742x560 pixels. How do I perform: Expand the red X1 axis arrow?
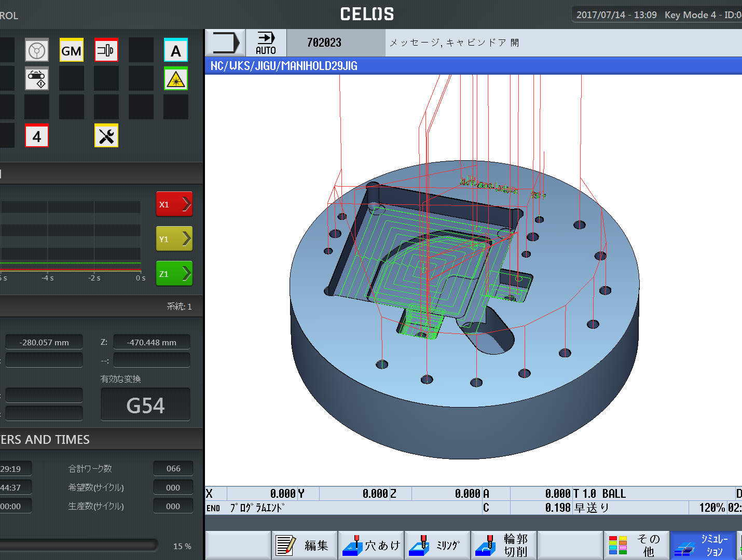[174, 204]
